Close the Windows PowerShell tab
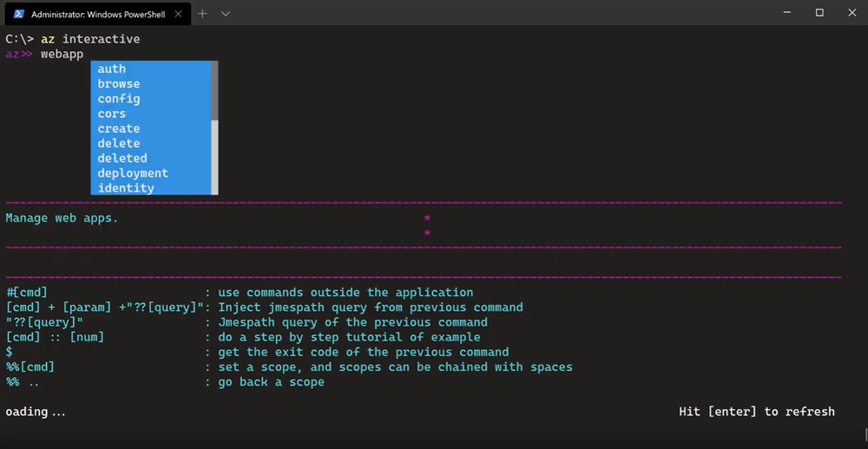 coord(177,14)
